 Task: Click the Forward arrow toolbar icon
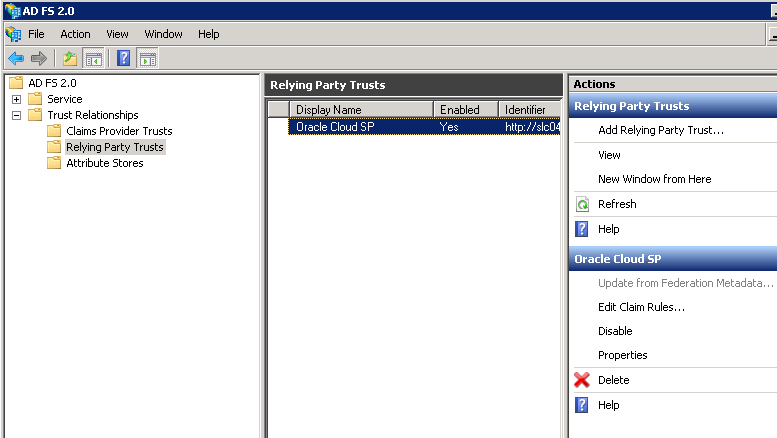(39, 58)
